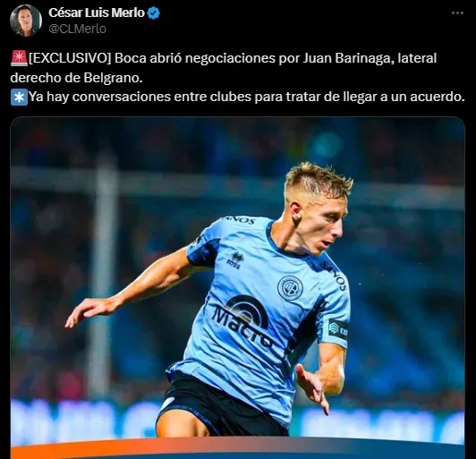Click the Belgrano crest on the jersey

[x=290, y=288]
